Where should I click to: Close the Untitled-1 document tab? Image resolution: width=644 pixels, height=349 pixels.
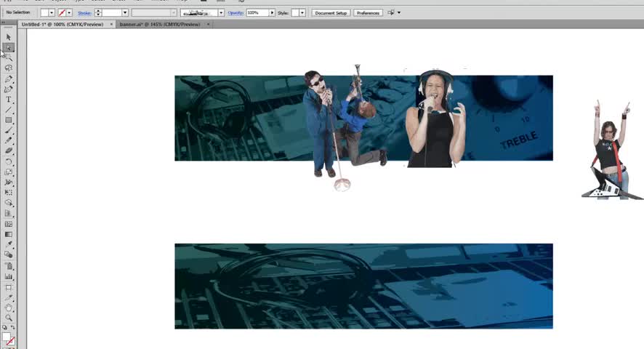(x=111, y=25)
